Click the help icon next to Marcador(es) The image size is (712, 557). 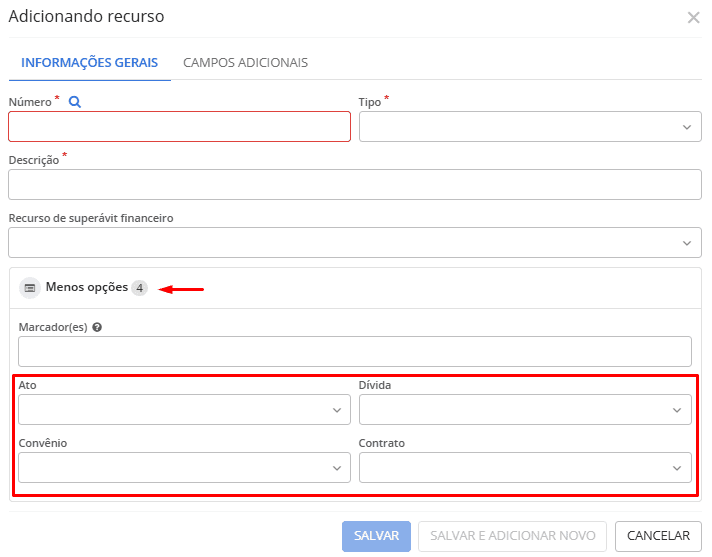click(97, 326)
